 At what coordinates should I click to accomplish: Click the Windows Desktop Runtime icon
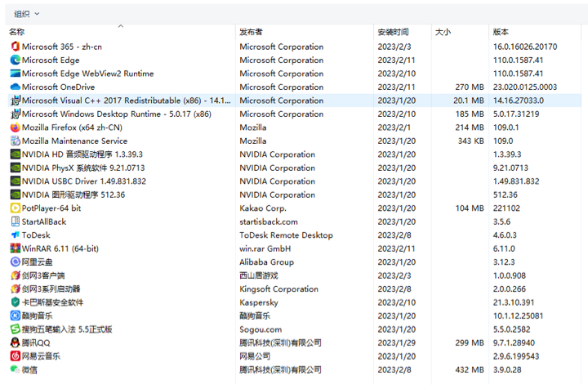[x=15, y=114]
